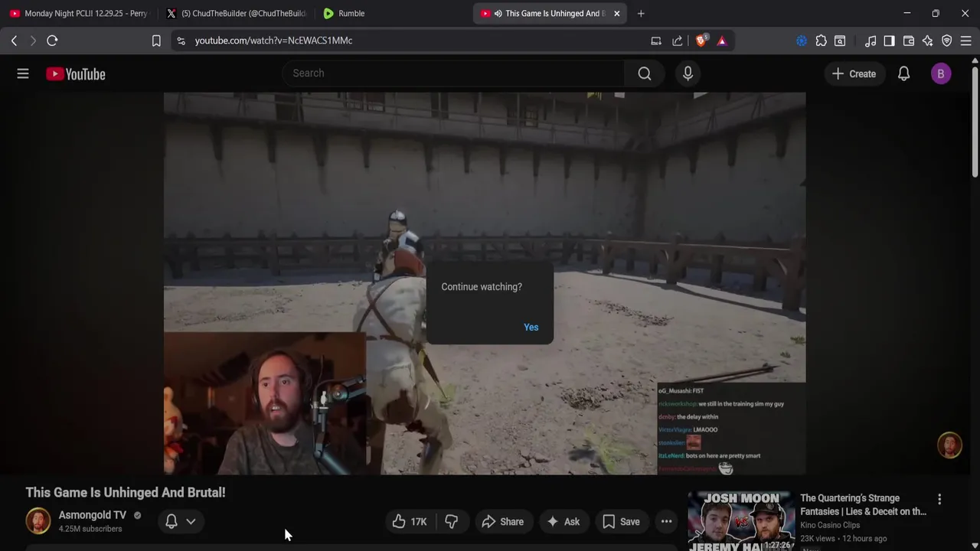Bookmark this page in the address bar
The height and width of the screenshot is (551, 980).
coord(156,41)
